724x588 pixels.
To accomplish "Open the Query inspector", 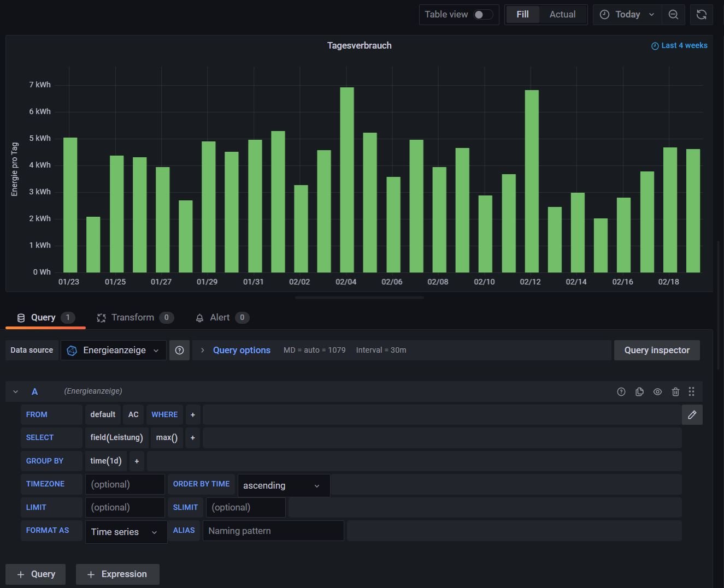I will tap(656, 351).
